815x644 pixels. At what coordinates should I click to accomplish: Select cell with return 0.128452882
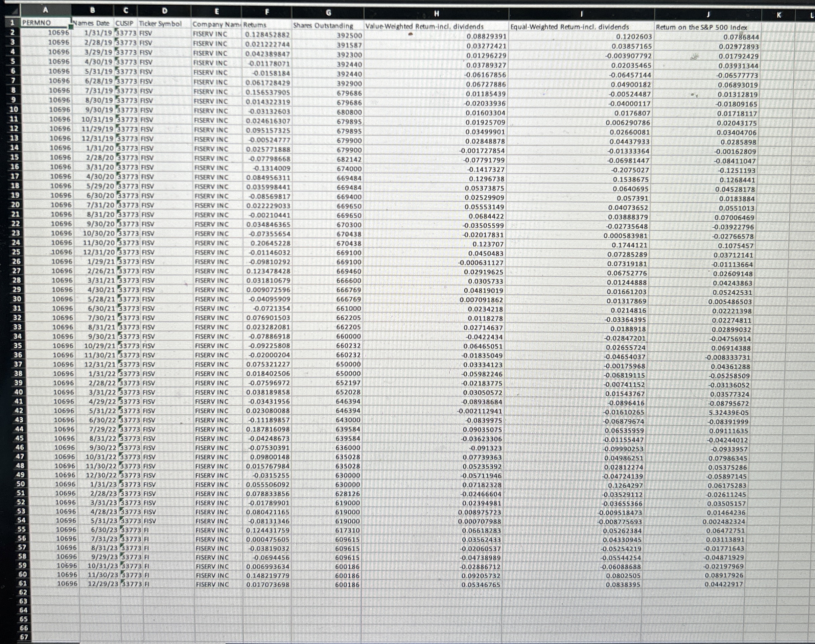pos(267,35)
